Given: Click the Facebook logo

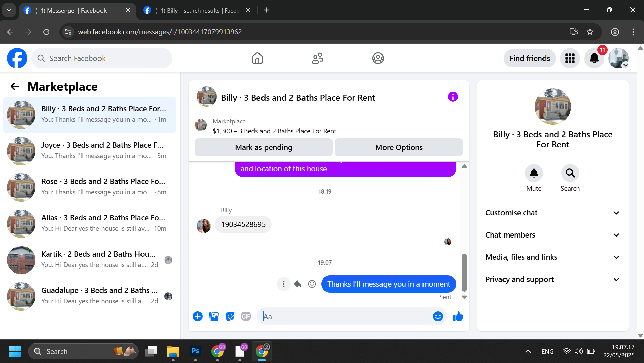Looking at the screenshot, I should click(x=17, y=58).
